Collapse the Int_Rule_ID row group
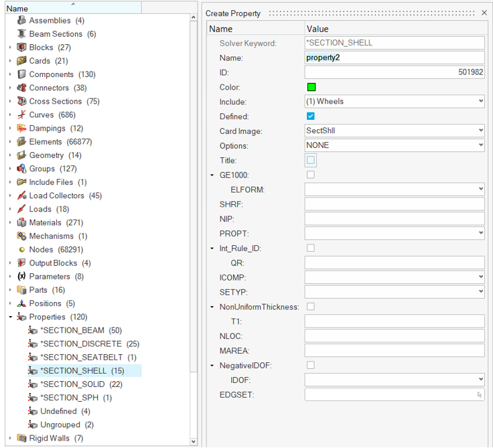The width and height of the screenshot is (493, 448). pyautogui.click(x=212, y=248)
